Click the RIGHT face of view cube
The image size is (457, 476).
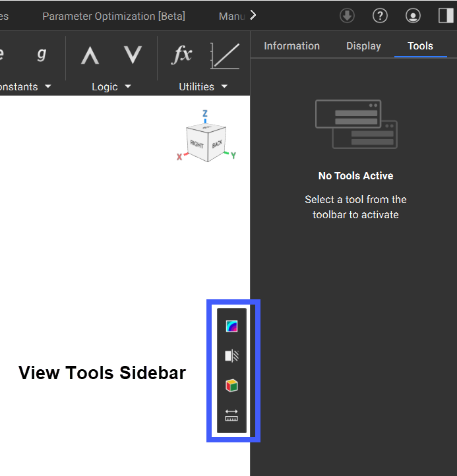coord(197,144)
